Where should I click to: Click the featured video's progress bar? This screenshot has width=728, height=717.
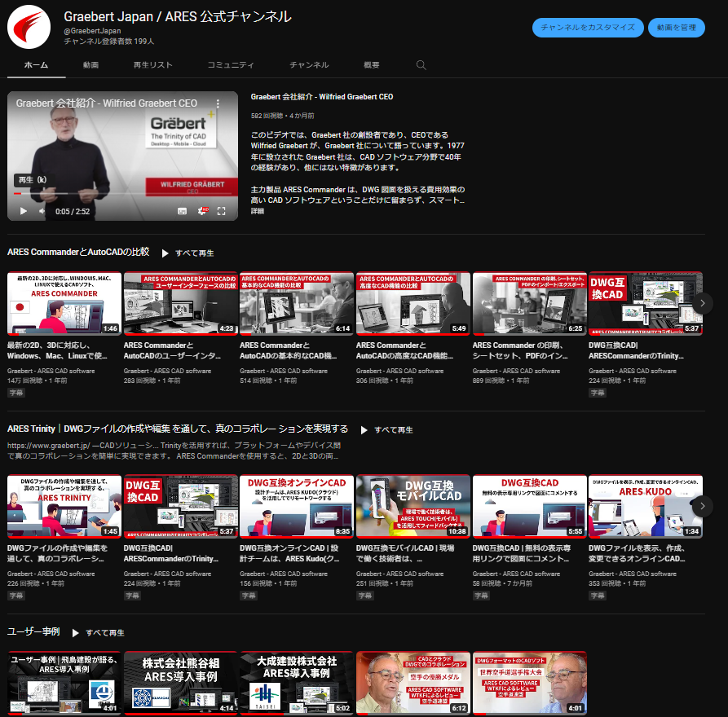[x=122, y=194]
